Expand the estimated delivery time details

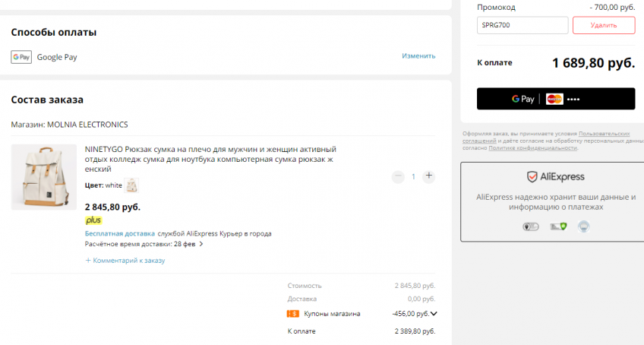point(201,245)
